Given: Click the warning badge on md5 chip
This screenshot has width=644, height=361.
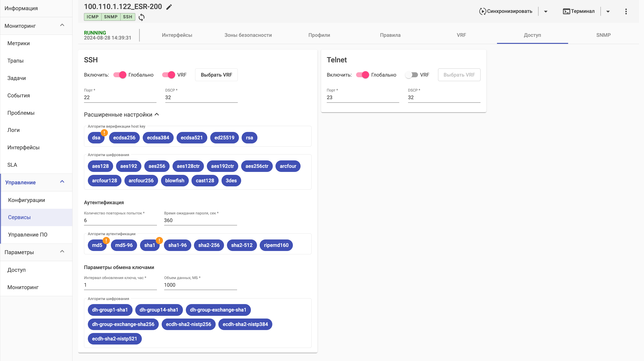Looking at the screenshot, I should [x=106, y=240].
